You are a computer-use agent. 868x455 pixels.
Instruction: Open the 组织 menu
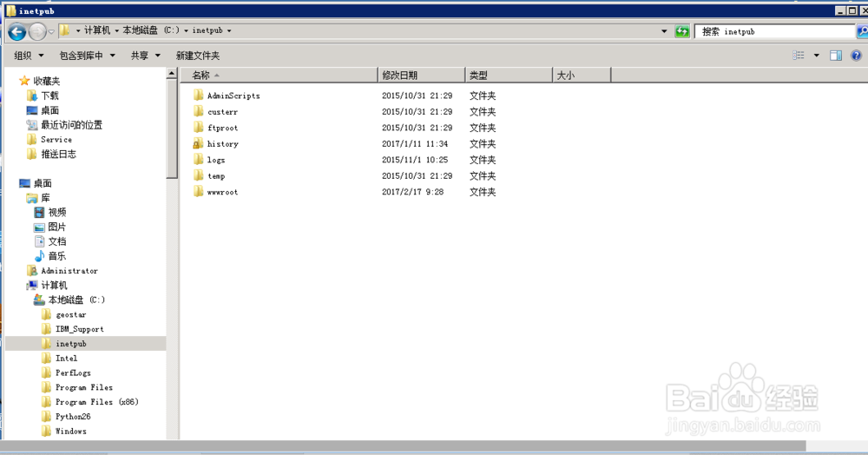(x=29, y=56)
